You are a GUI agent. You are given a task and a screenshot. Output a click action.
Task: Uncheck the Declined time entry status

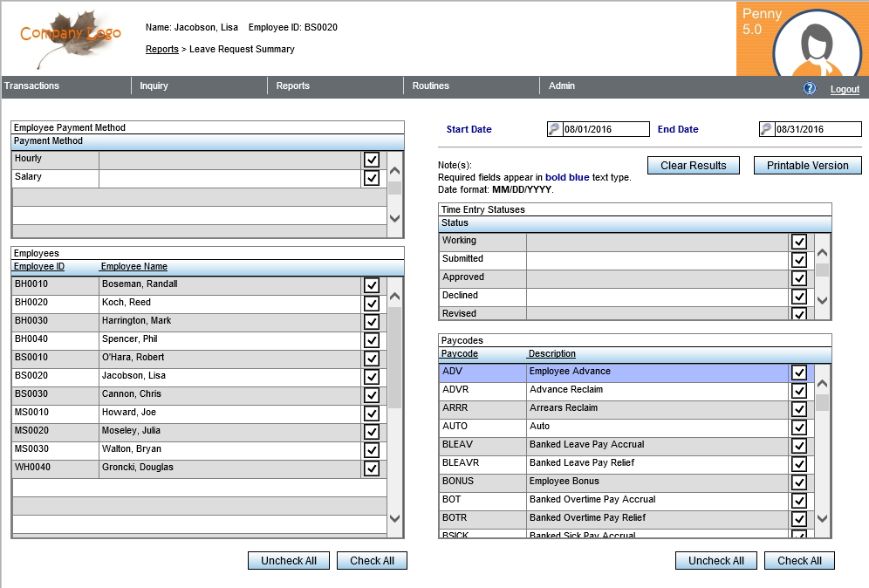799,297
